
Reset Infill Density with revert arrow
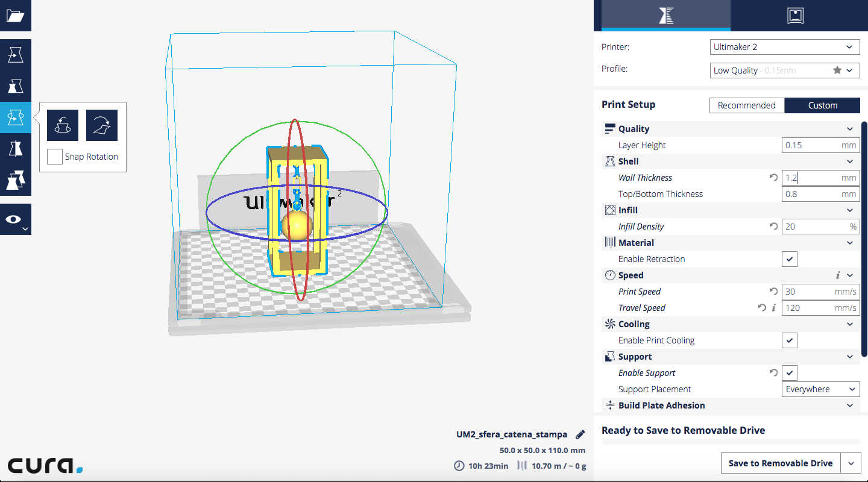click(773, 227)
